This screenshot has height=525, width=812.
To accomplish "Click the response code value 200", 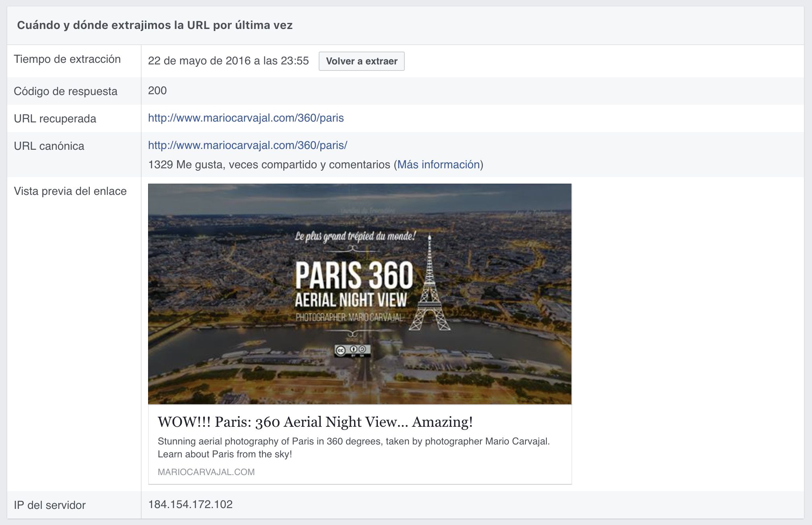I will [157, 91].
